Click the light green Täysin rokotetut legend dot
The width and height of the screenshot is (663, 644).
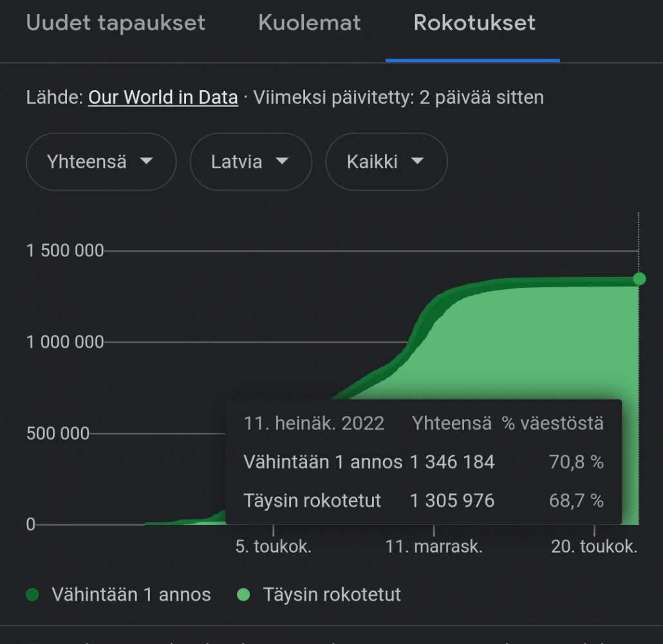pos(243,594)
